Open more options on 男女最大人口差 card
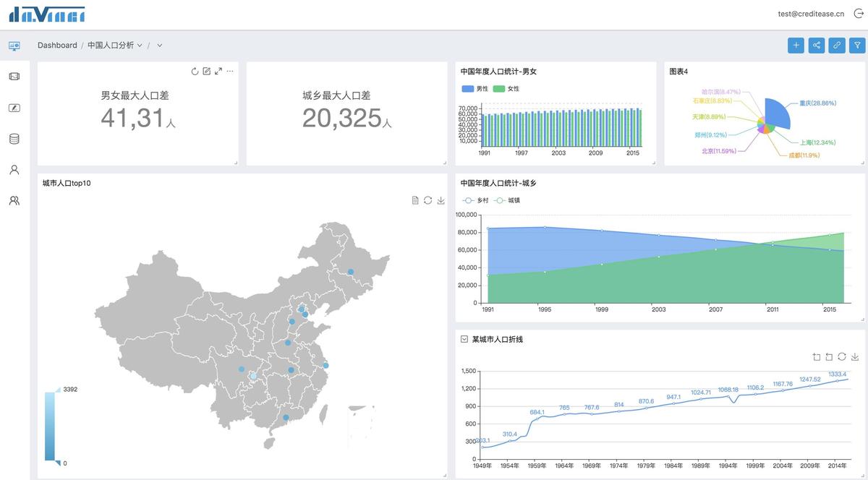This screenshot has height=480, width=868. pos(230,71)
